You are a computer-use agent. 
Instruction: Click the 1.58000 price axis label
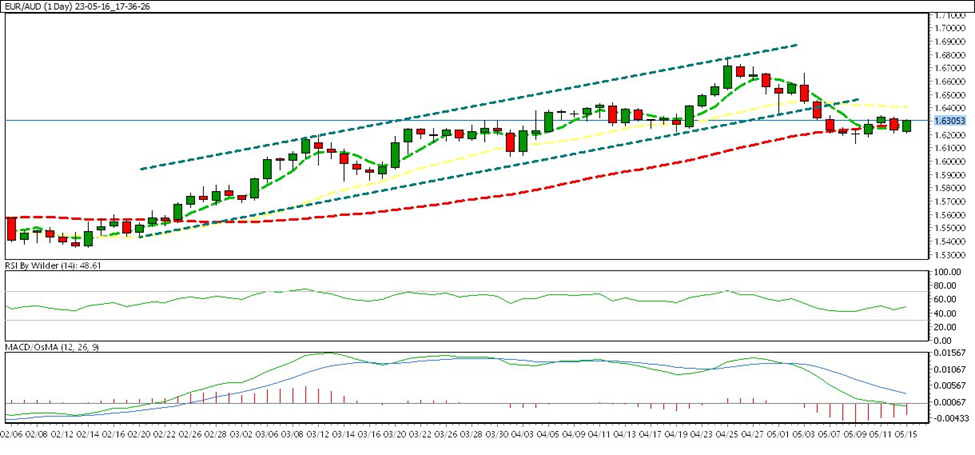click(x=950, y=188)
